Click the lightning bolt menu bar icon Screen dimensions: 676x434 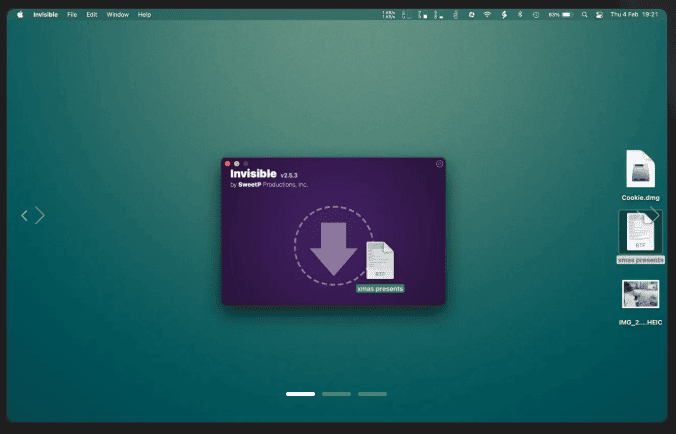[504, 15]
